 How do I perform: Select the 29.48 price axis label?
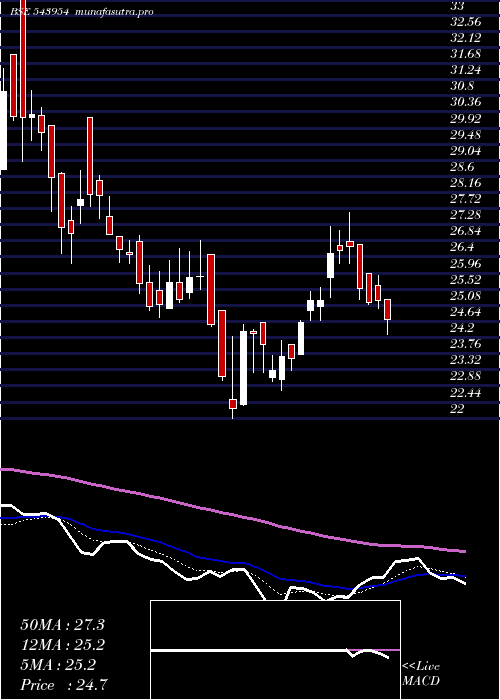(x=465, y=135)
